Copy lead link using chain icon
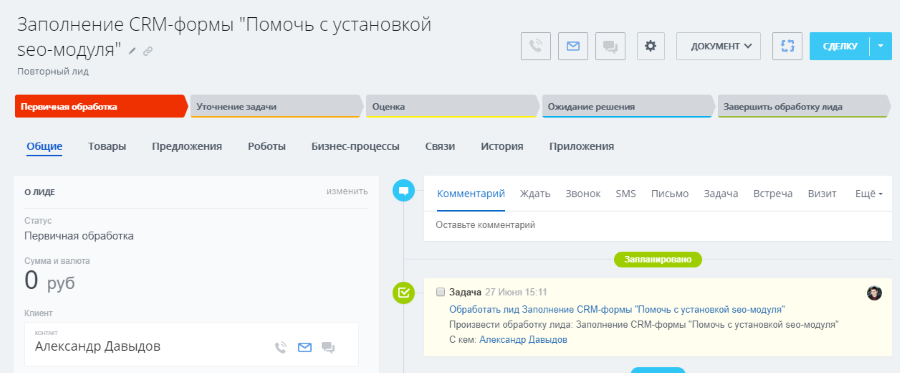900x373 pixels. (x=148, y=51)
